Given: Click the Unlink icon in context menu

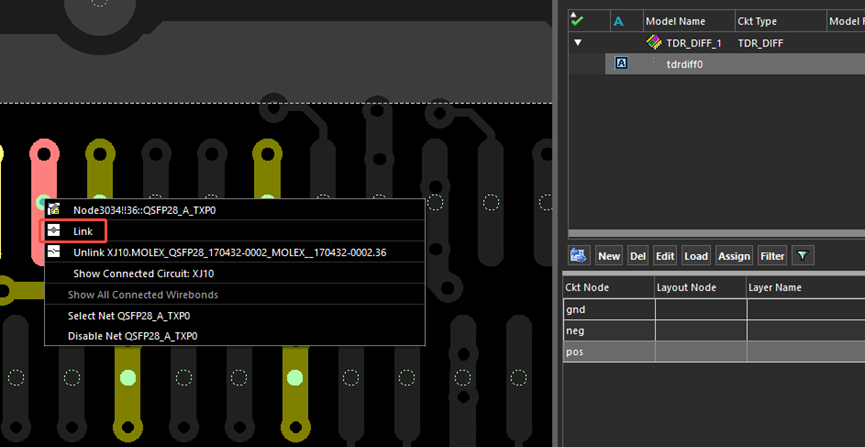Looking at the screenshot, I should pyautogui.click(x=54, y=252).
